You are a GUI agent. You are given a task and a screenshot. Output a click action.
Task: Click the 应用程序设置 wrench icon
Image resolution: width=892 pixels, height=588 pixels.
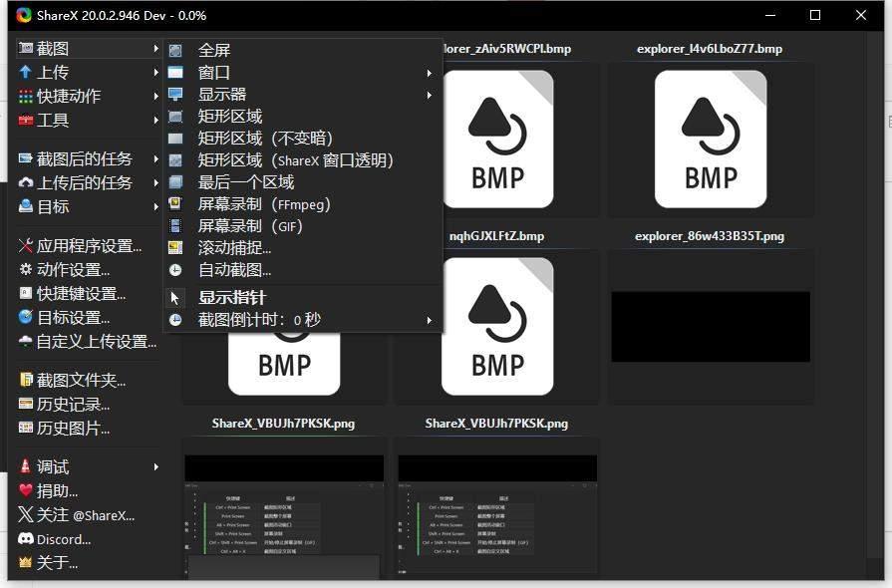point(26,245)
